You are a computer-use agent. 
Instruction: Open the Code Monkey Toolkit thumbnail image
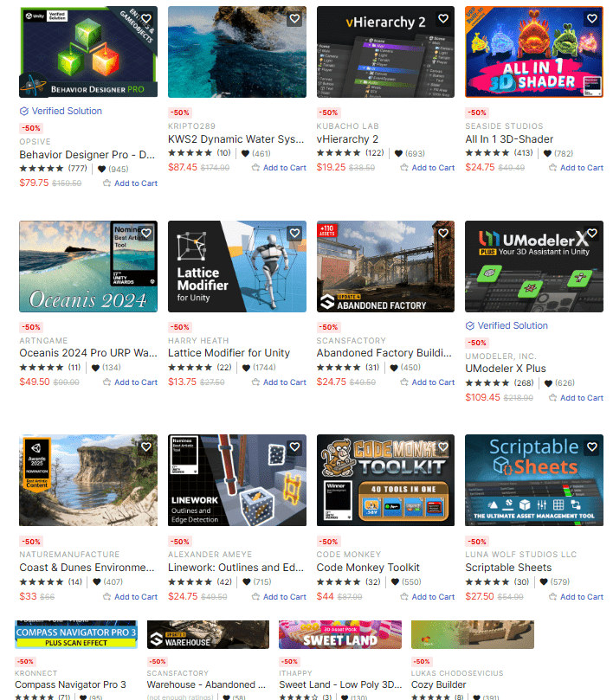(x=385, y=480)
